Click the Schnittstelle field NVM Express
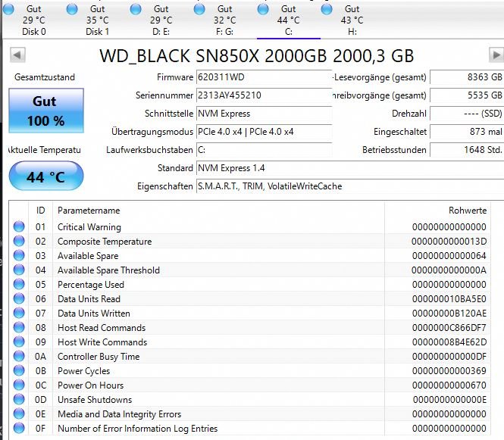 coord(264,114)
